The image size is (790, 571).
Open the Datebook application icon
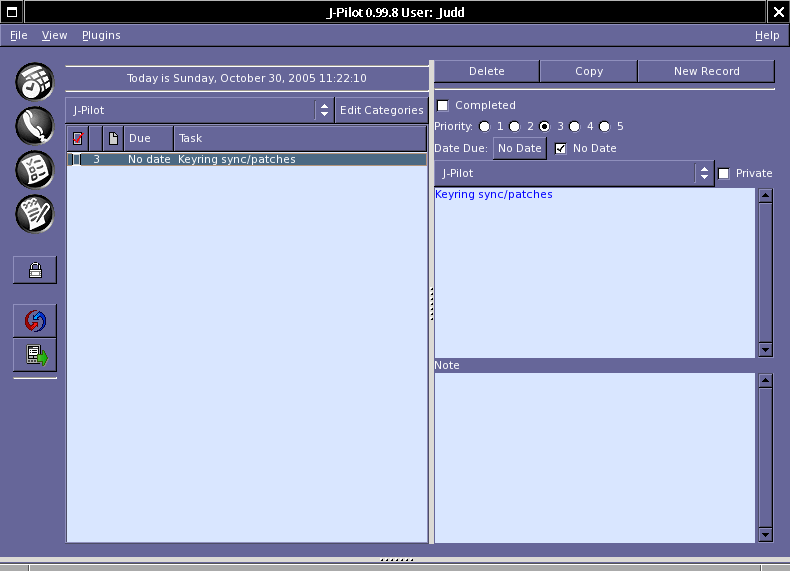[35, 81]
